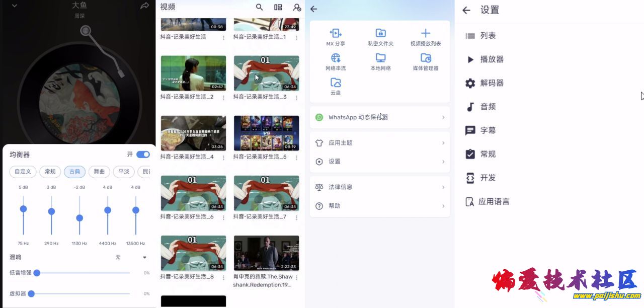Image resolution: width=644 pixels, height=308 pixels.
Task: Open 播放器 settings item
Action: tap(492, 59)
